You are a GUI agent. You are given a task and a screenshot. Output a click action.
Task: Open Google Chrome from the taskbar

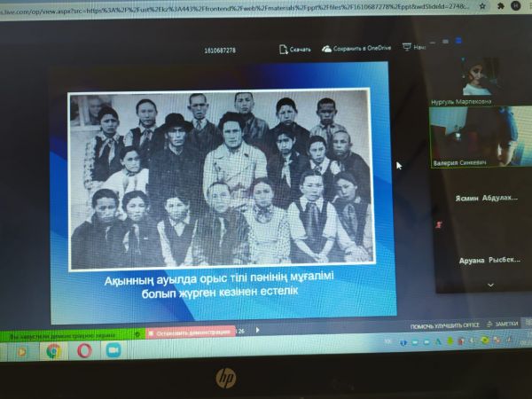[53, 350]
